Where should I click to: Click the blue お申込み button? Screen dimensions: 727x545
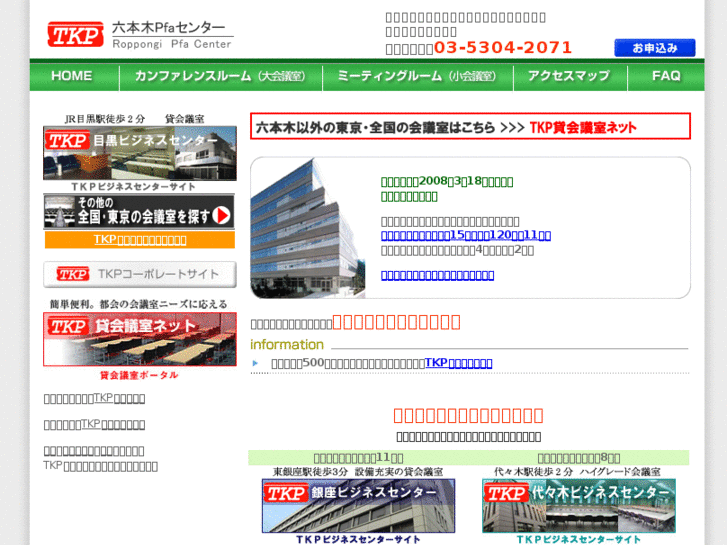(655, 48)
